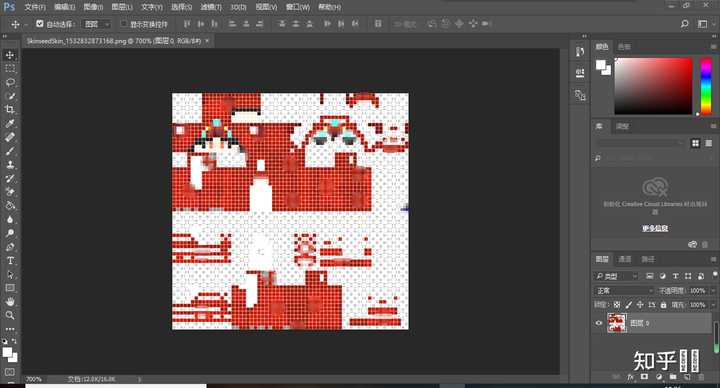Select the Healing Brush tool
The width and height of the screenshot is (720, 388).
pos(10,137)
